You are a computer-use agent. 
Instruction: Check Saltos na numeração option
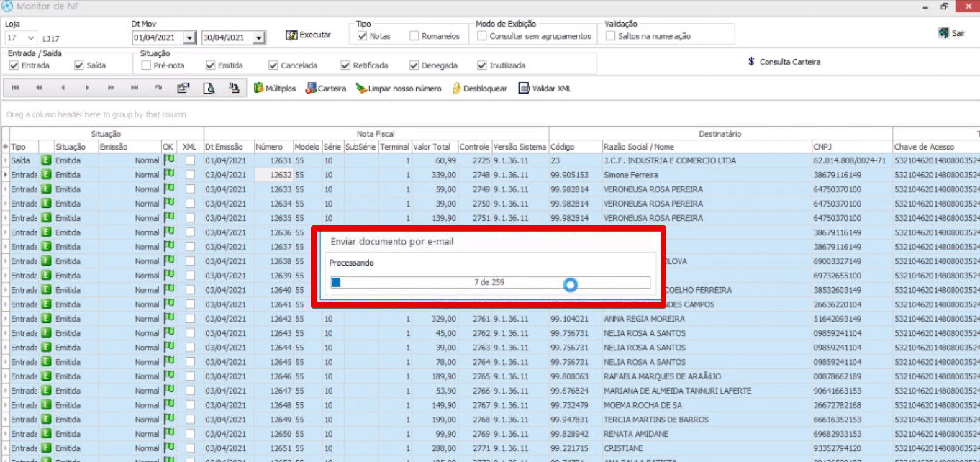point(611,36)
